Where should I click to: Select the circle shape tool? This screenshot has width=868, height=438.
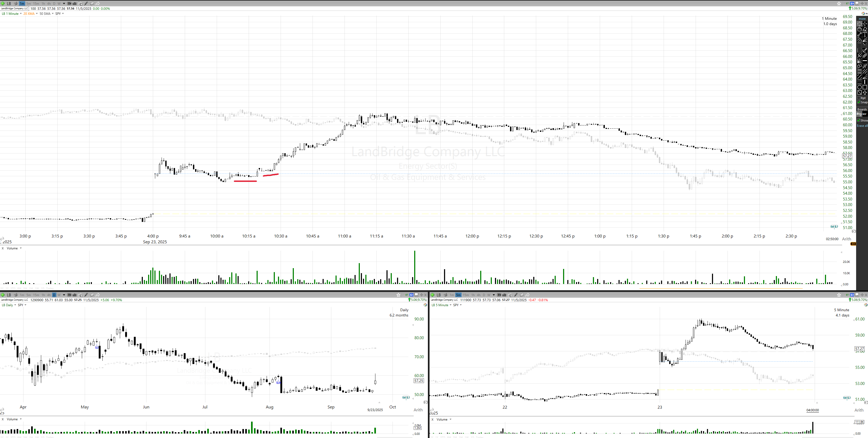[x=860, y=88]
